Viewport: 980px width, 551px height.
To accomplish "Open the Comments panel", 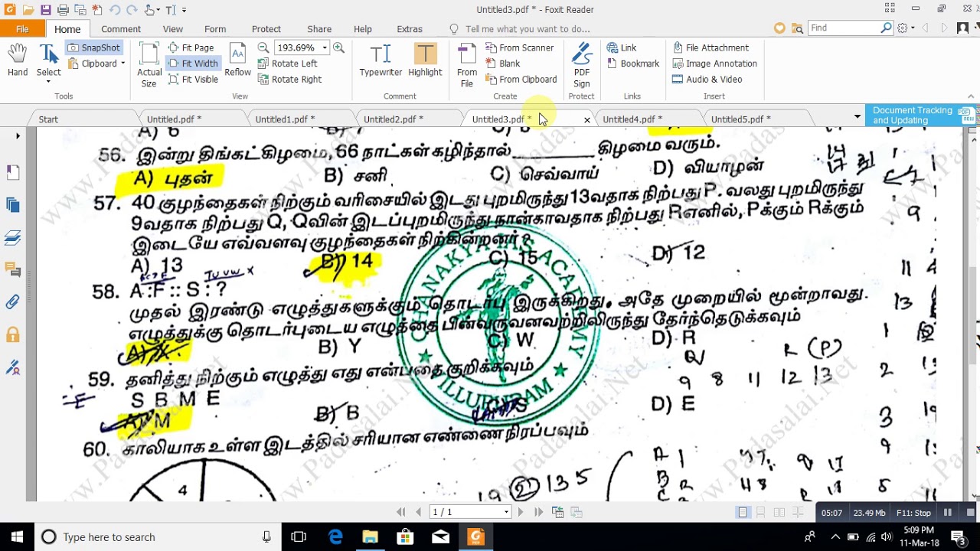I will tap(13, 269).
